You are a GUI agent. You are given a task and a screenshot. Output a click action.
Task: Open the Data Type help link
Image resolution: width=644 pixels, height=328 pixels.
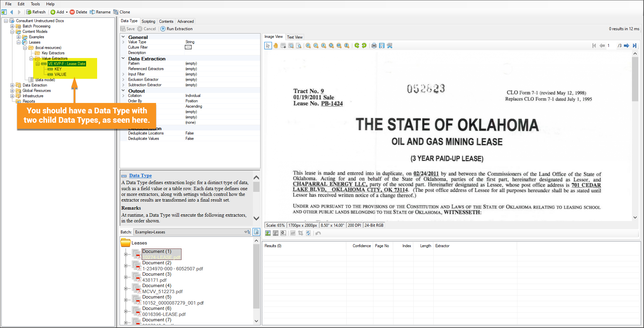140,175
